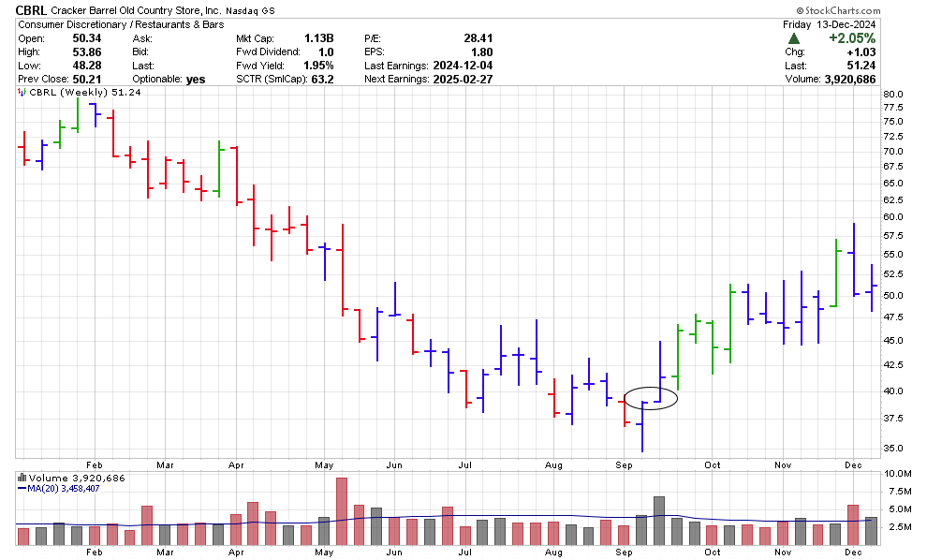Click the Fwd Dividend value 1.0
This screenshot has height=560, width=927.
tap(327, 52)
